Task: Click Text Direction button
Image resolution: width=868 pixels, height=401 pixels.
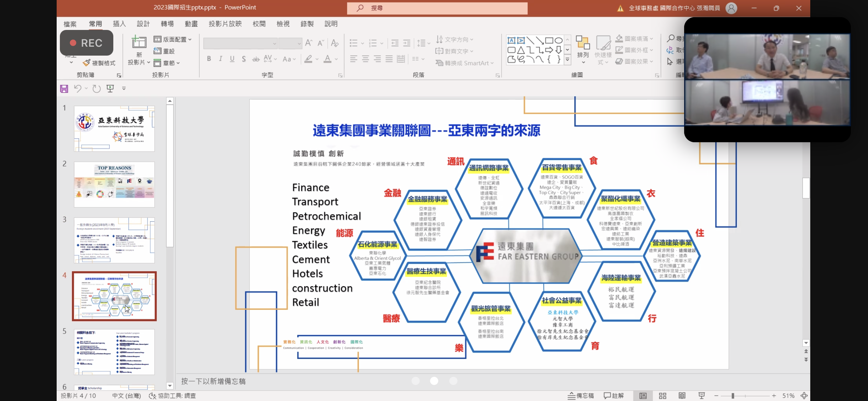Action: [x=455, y=39]
